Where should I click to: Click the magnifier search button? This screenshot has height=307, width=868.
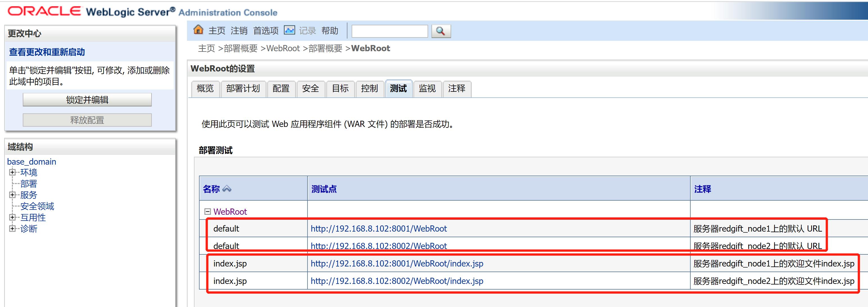click(441, 31)
